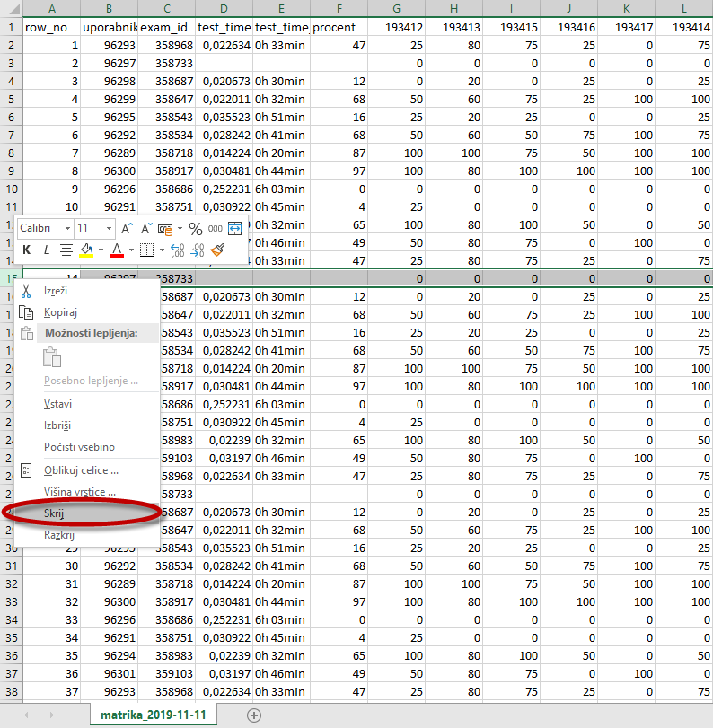Screen dimensions: 713x728
Task: Decrease decimal places icon
Action: click(x=198, y=250)
